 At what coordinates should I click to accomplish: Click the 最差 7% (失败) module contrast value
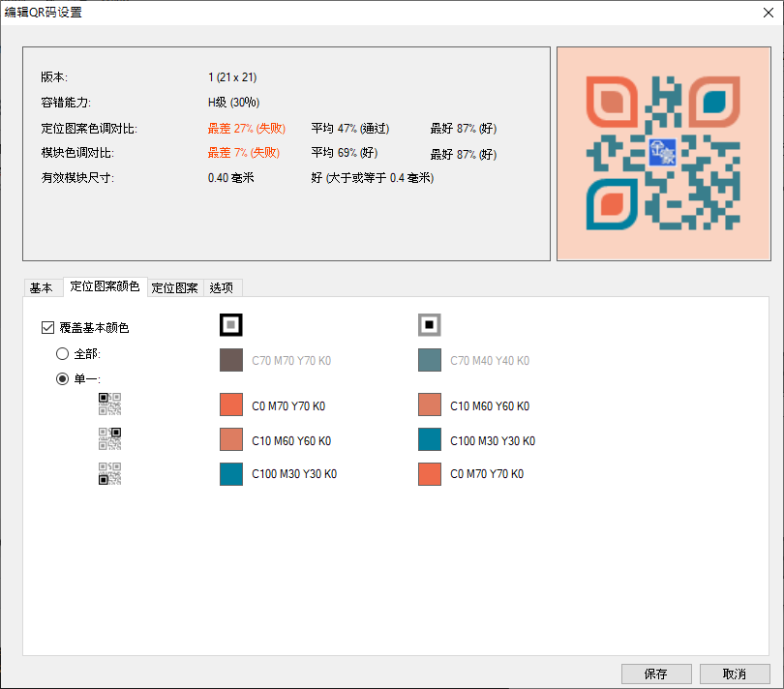(x=244, y=153)
